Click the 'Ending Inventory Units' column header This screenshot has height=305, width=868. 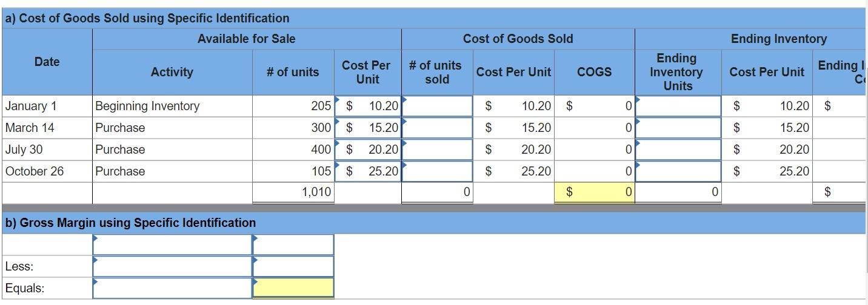click(678, 72)
